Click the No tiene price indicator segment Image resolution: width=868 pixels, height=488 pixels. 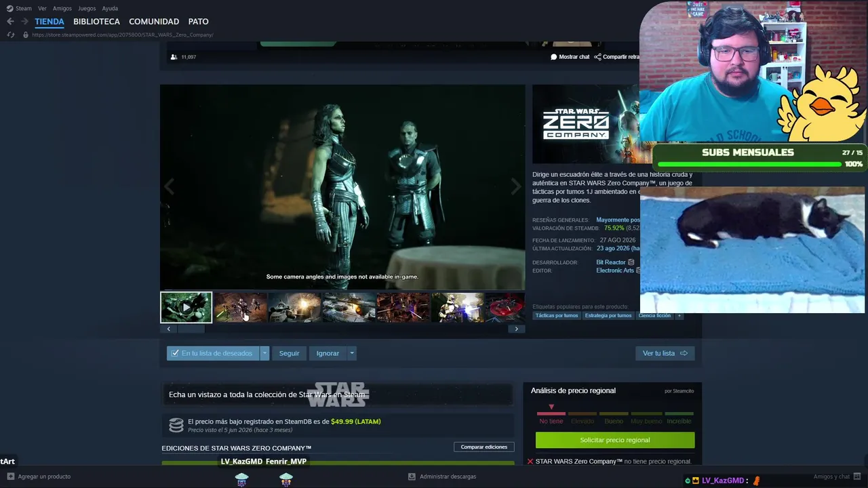tap(551, 418)
